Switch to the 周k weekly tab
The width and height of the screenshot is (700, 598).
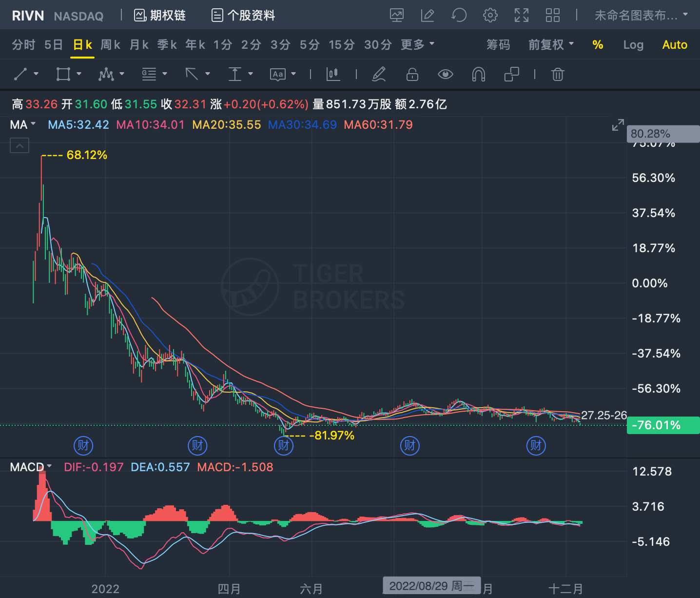pos(110,45)
